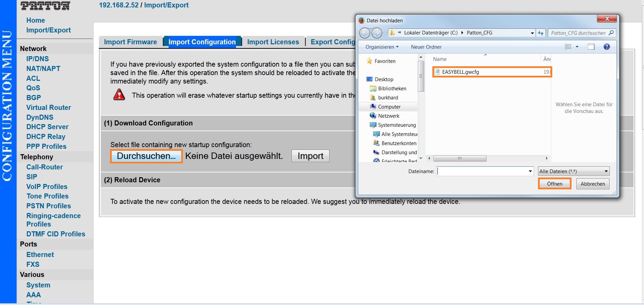The height and width of the screenshot is (305, 644).
Task: Open the DHCP Server menu entry
Action: point(47,127)
